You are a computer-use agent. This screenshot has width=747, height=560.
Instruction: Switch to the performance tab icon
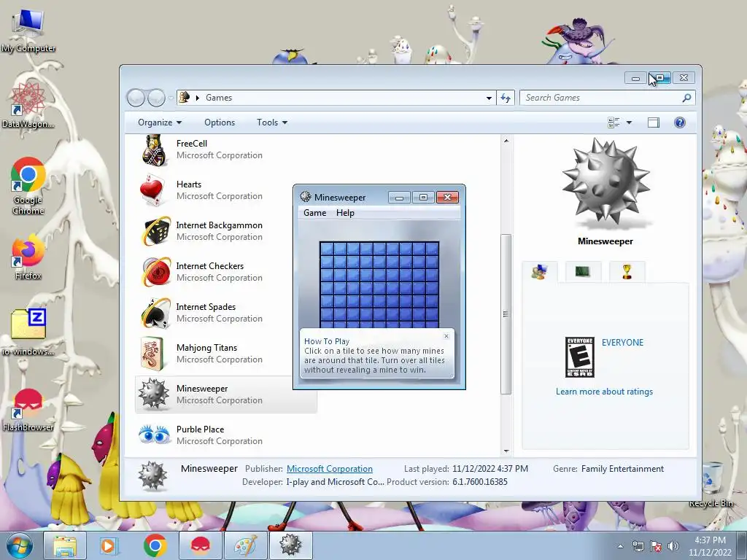click(x=582, y=272)
